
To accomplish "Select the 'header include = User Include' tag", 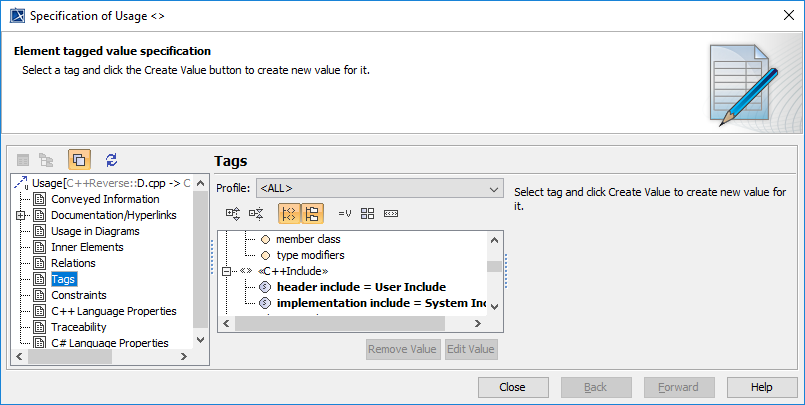I will (361, 287).
